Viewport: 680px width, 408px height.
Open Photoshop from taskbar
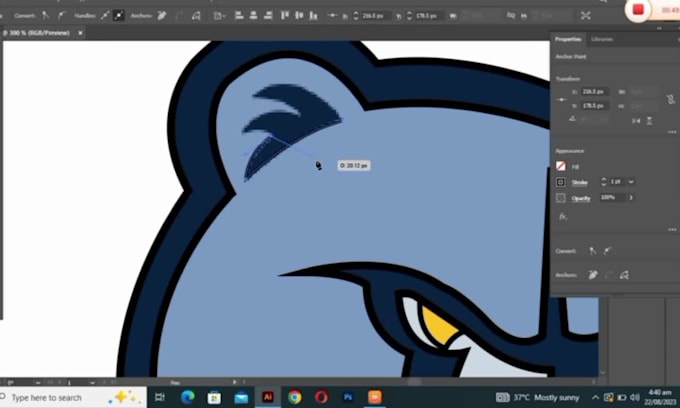[348, 397]
